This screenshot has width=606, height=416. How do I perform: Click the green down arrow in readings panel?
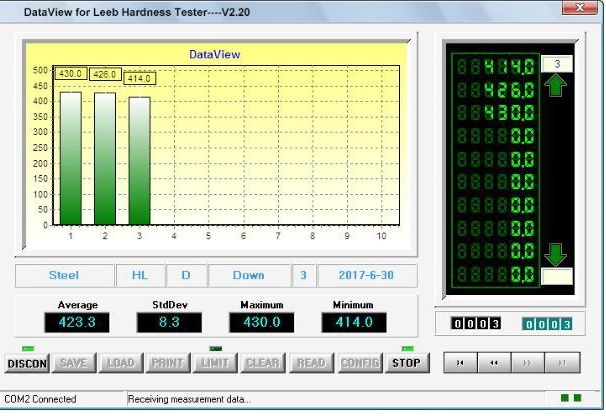click(x=555, y=256)
